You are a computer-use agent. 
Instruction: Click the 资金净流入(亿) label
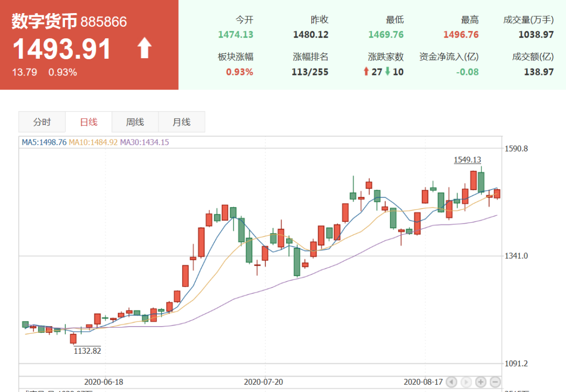click(x=449, y=57)
